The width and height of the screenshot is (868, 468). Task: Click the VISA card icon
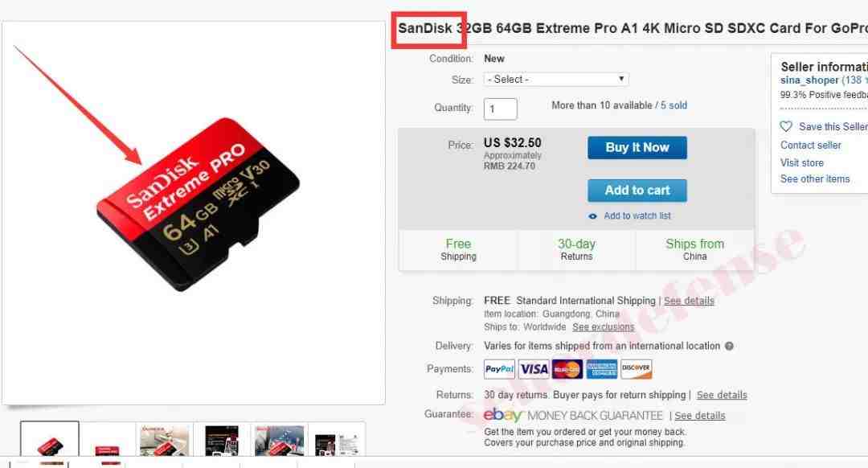coord(534,369)
